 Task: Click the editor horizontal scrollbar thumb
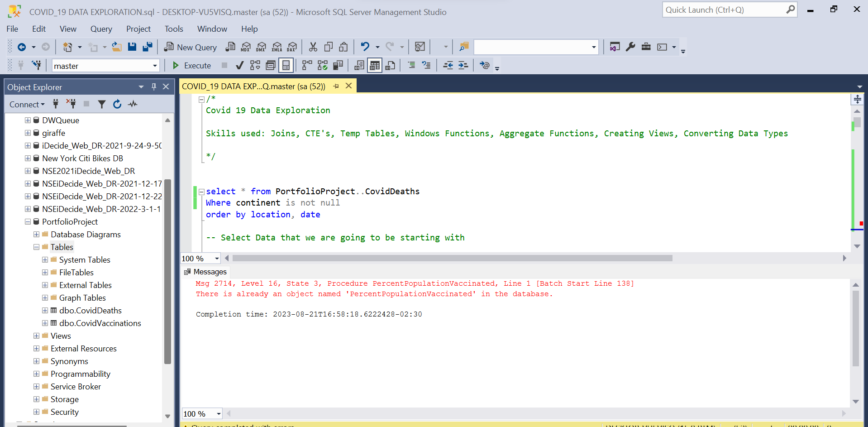452,258
